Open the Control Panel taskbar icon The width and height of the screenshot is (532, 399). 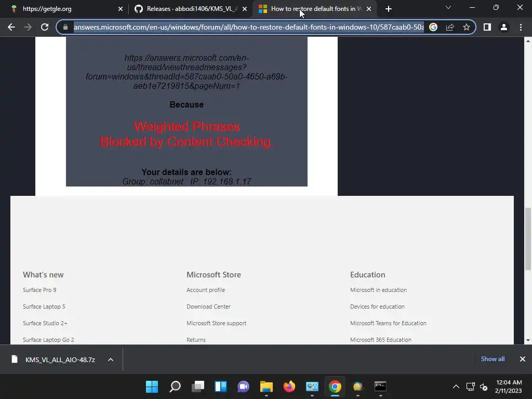(x=312, y=387)
